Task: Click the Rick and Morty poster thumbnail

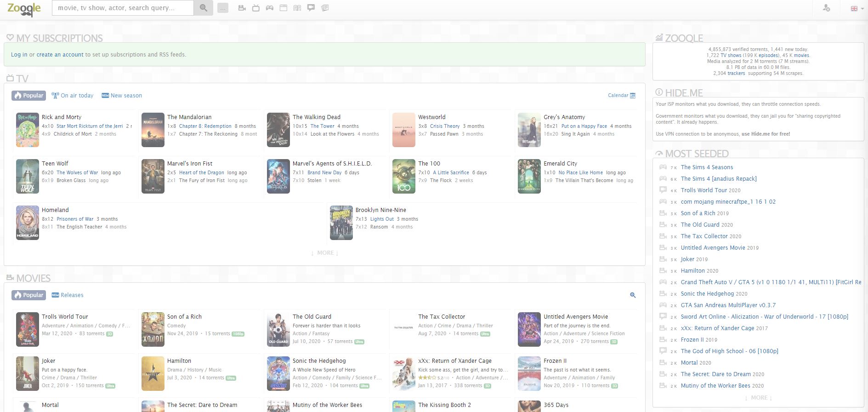Action: click(28, 130)
